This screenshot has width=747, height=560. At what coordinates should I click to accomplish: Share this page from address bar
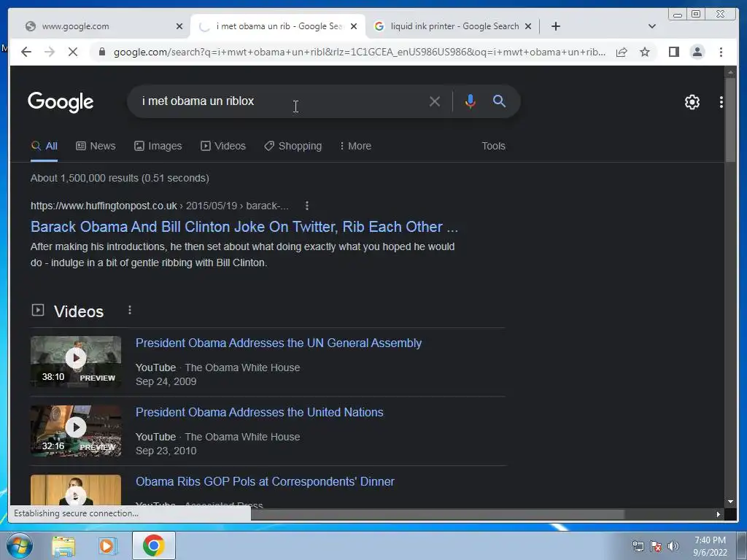click(622, 52)
